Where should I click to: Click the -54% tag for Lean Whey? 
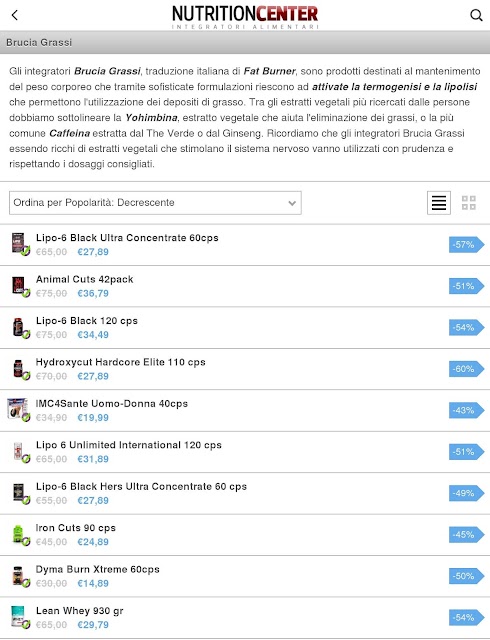click(x=466, y=618)
